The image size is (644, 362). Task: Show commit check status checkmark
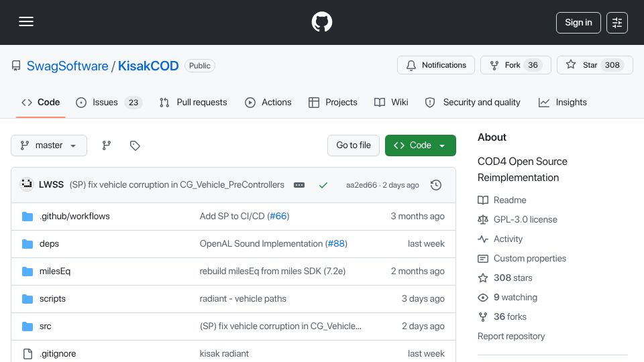[323, 185]
